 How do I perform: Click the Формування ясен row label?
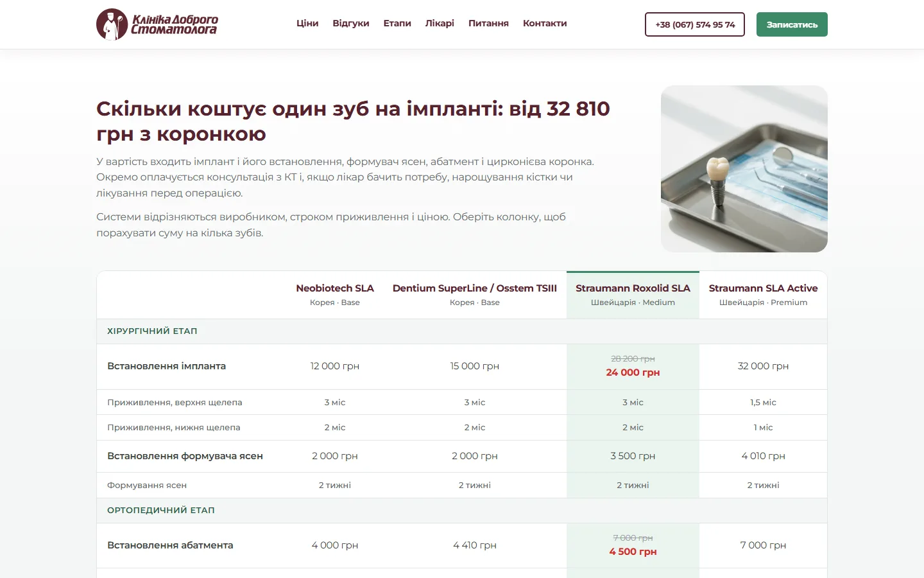pyautogui.click(x=147, y=486)
